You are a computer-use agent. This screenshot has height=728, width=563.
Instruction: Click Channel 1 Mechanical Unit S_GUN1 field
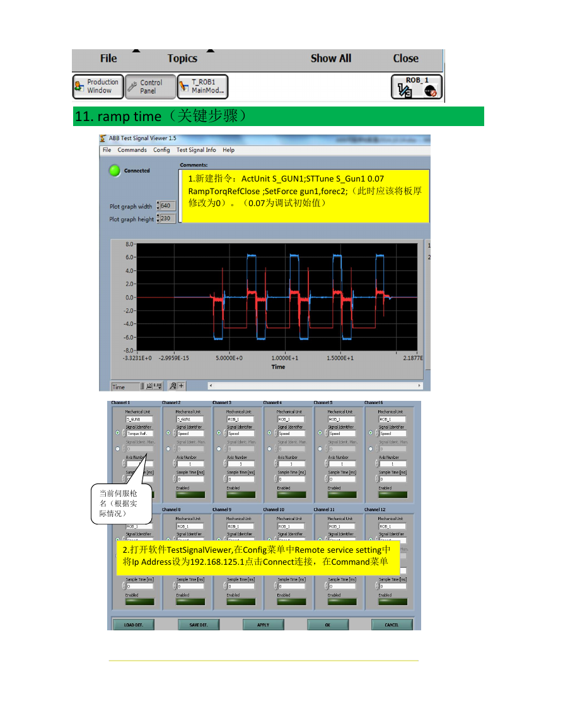pos(140,419)
